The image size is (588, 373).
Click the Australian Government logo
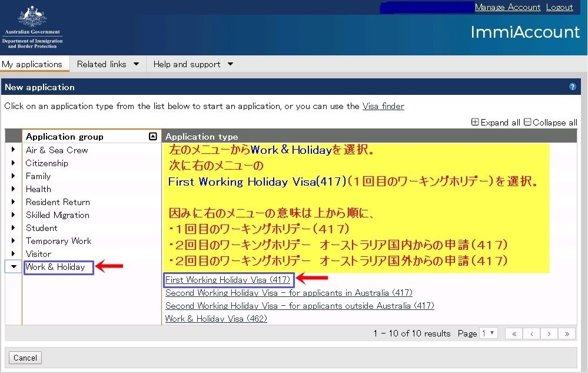(x=32, y=28)
